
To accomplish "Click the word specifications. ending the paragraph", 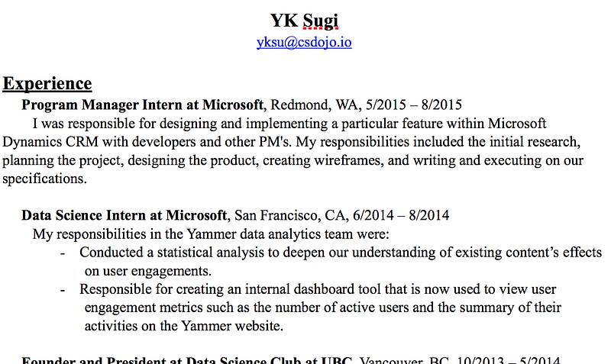I will click(44, 179).
